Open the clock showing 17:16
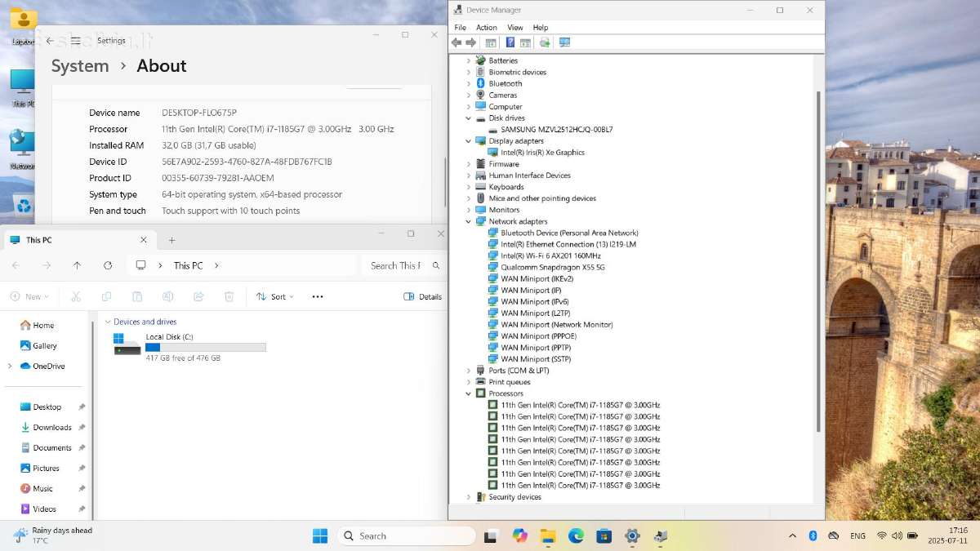The image size is (980, 551). pos(947,535)
